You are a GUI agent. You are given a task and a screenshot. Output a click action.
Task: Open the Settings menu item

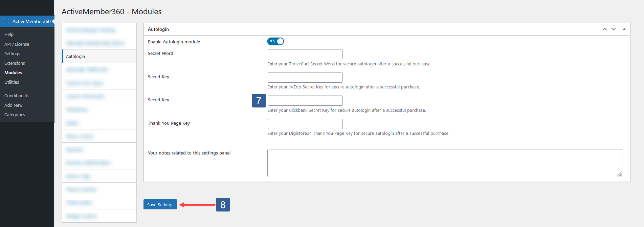tap(12, 54)
